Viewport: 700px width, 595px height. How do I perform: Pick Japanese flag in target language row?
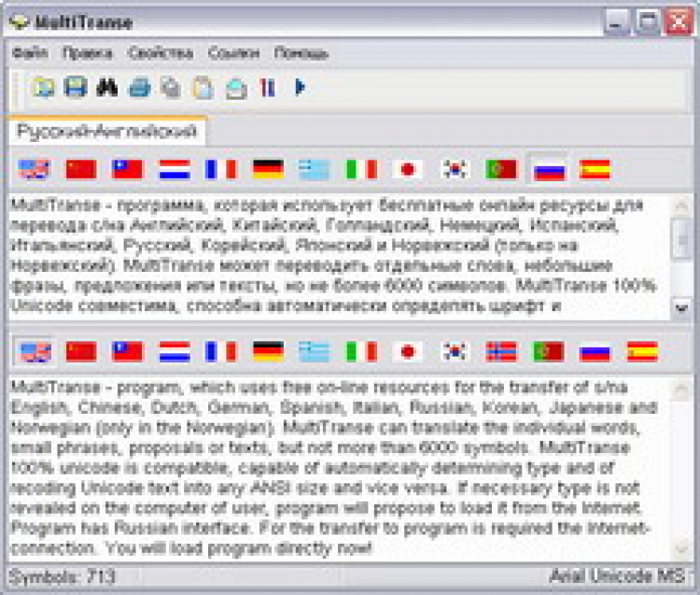pyautogui.click(x=408, y=351)
